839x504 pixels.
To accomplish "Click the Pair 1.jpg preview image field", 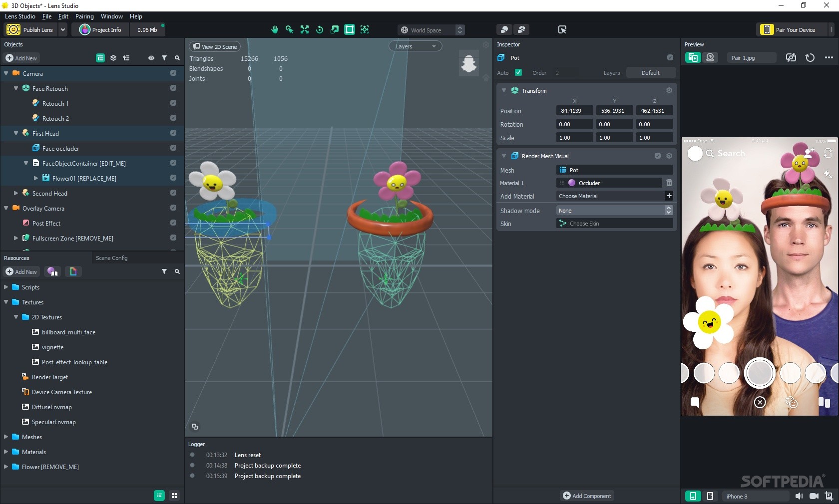I will pos(751,58).
